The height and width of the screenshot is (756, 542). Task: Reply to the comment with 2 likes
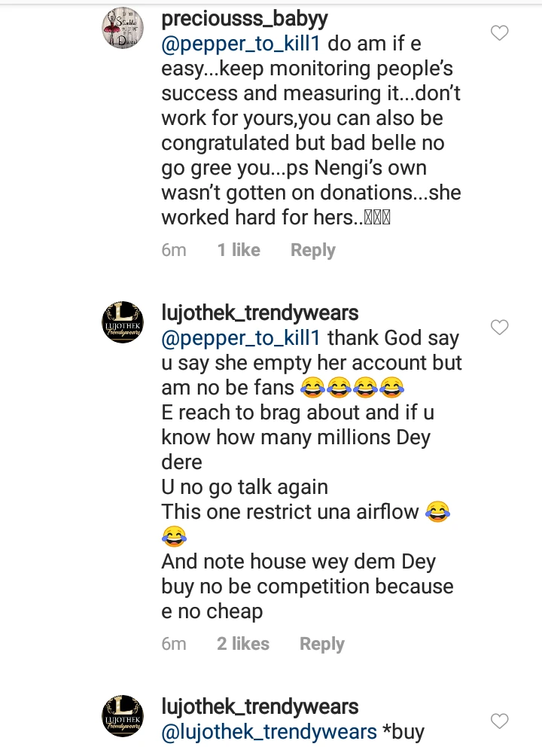(x=321, y=644)
